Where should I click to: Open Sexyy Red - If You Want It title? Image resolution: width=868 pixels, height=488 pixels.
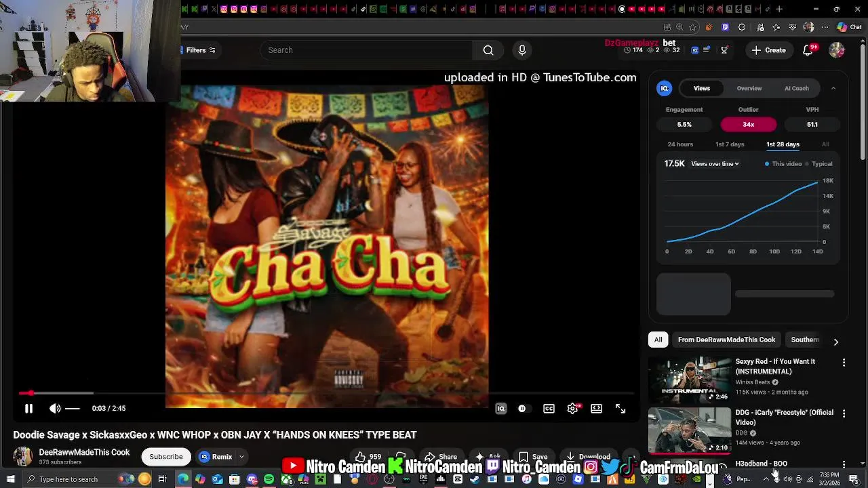[775, 367]
